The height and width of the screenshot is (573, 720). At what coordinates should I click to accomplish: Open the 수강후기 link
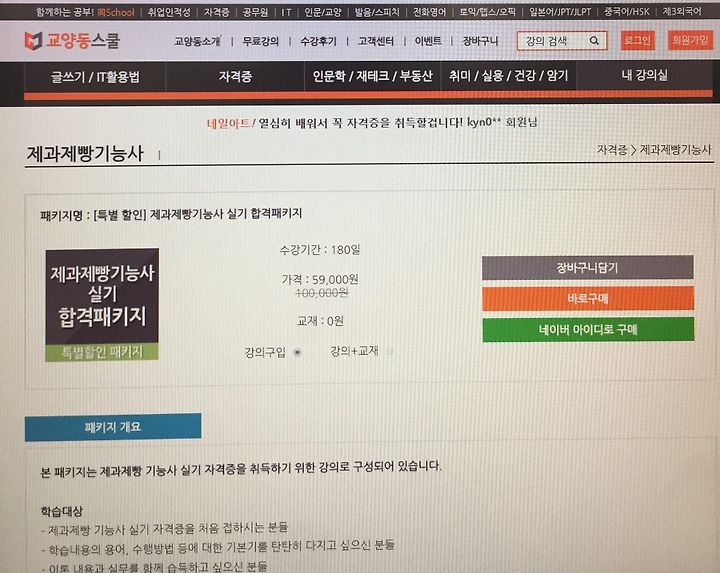tap(318, 41)
